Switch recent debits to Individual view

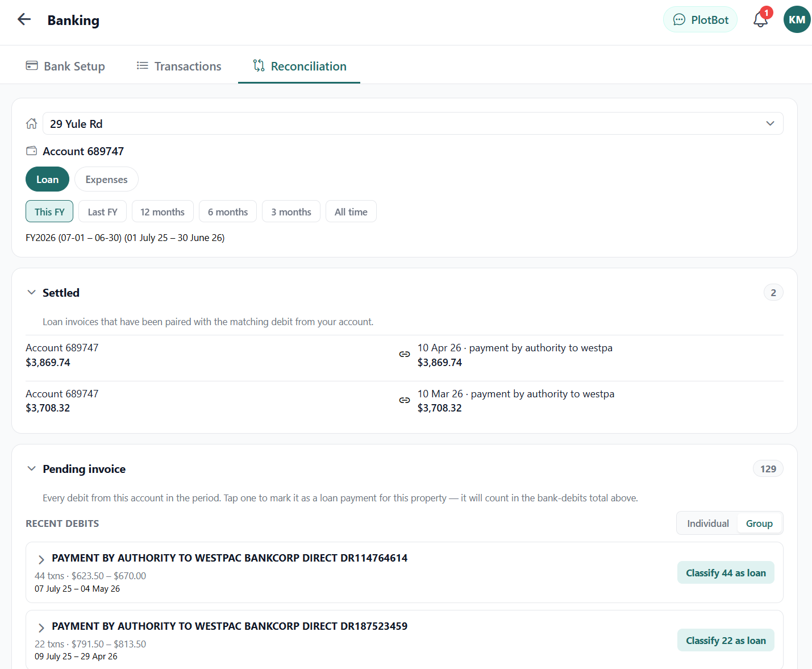pyautogui.click(x=708, y=523)
